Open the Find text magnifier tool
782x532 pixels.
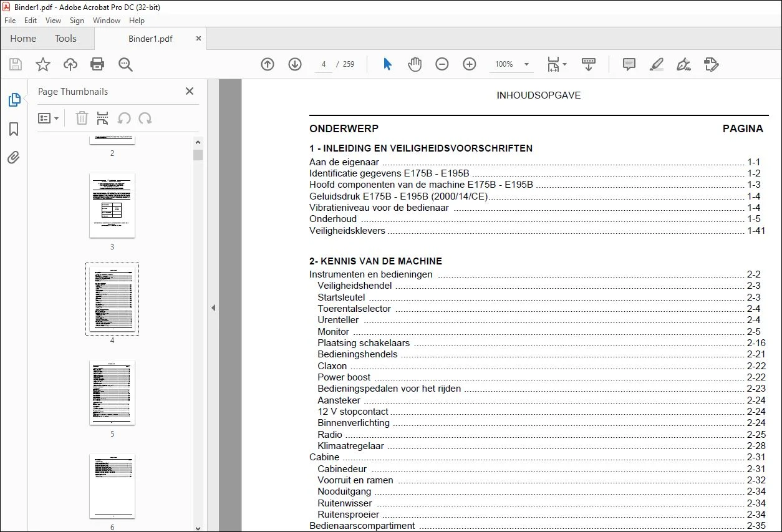[125, 64]
